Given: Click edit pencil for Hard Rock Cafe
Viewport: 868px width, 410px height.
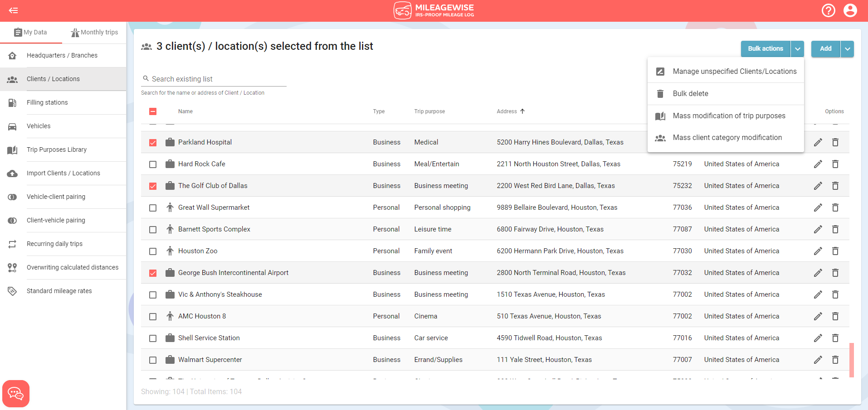Looking at the screenshot, I should 818,164.
